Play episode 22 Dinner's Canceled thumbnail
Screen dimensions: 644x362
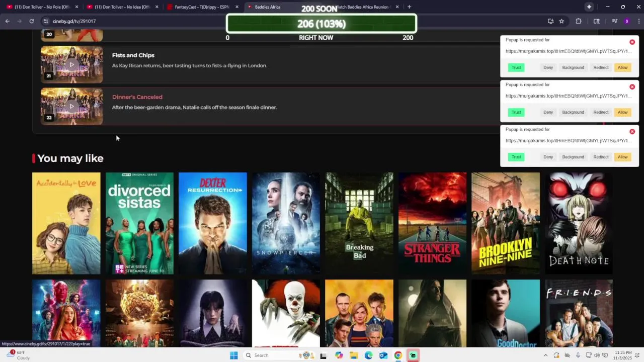pyautogui.click(x=71, y=106)
